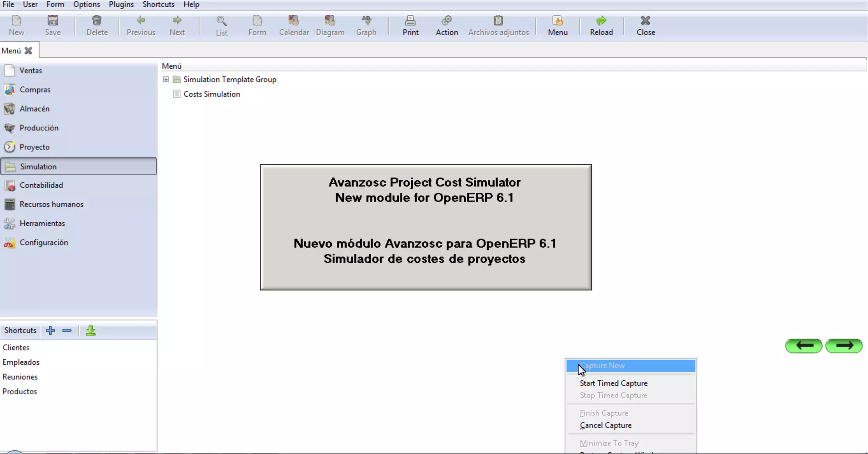Add a shortcut with the plus icon

point(50,330)
